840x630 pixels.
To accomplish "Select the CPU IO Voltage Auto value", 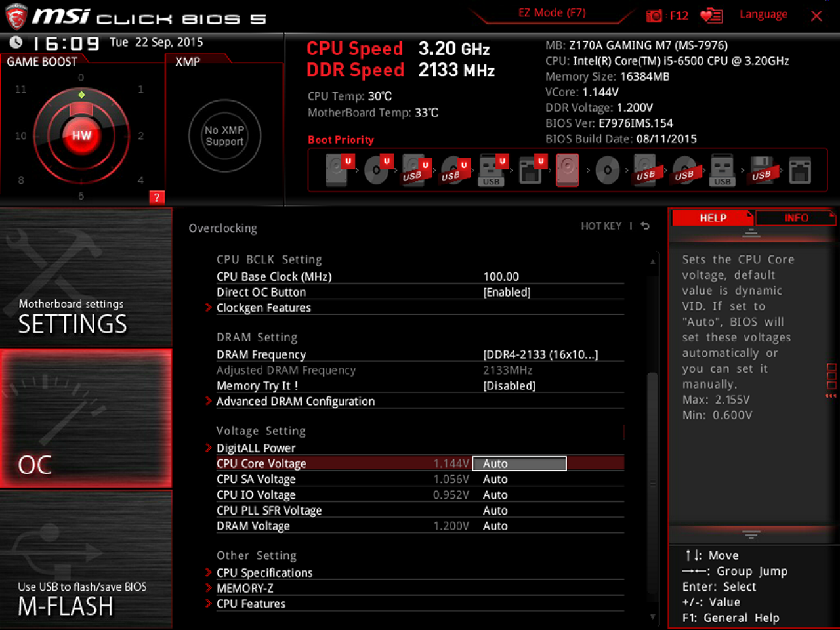I will [495, 495].
